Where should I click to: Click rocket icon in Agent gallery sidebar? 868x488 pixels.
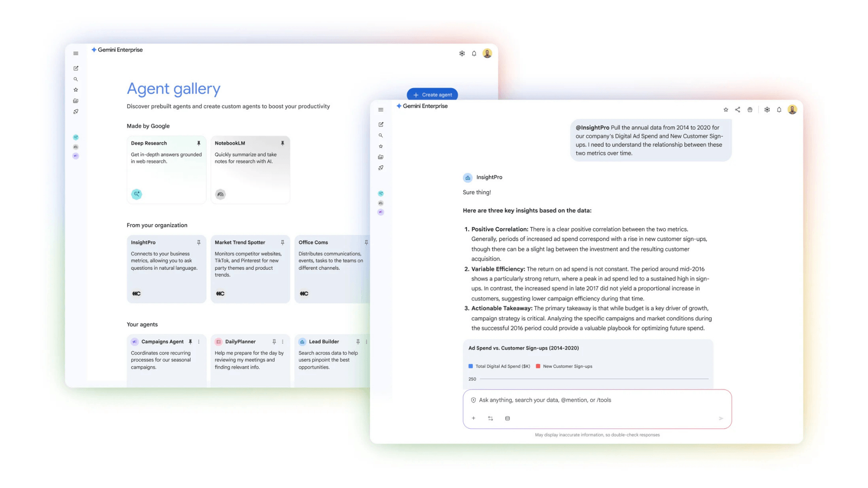[x=76, y=112]
